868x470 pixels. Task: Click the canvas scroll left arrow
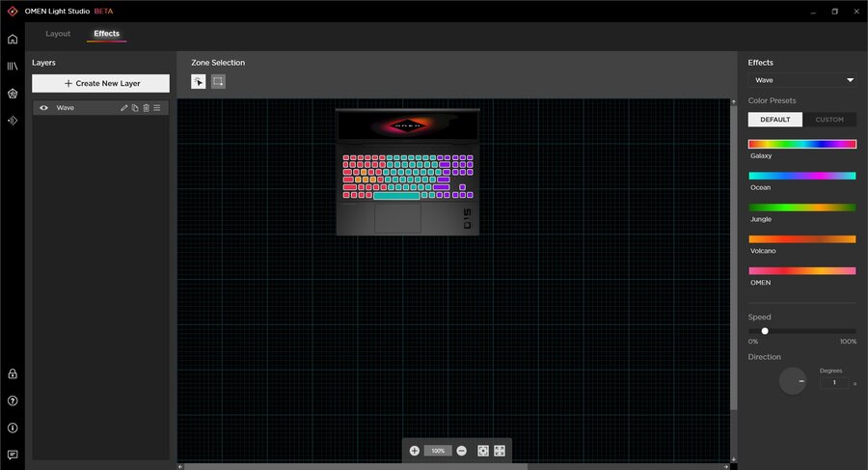180,467
